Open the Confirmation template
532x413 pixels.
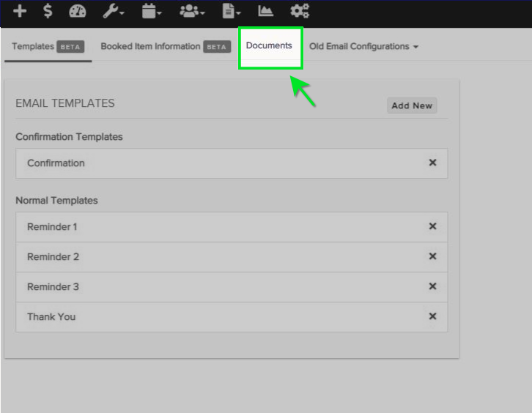[232, 163]
